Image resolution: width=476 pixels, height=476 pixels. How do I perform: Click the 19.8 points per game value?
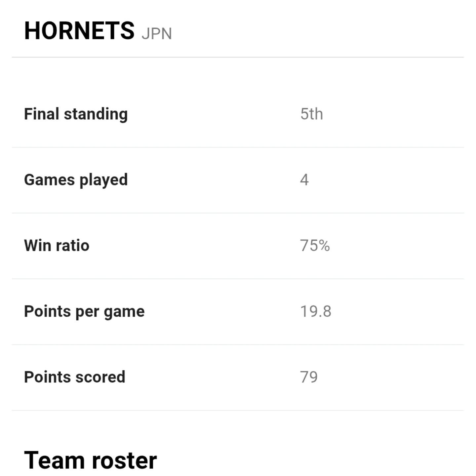315,311
